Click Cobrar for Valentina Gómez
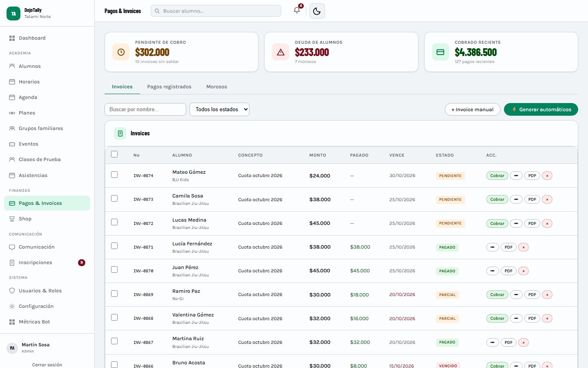The height and width of the screenshot is (368, 588). point(497,319)
